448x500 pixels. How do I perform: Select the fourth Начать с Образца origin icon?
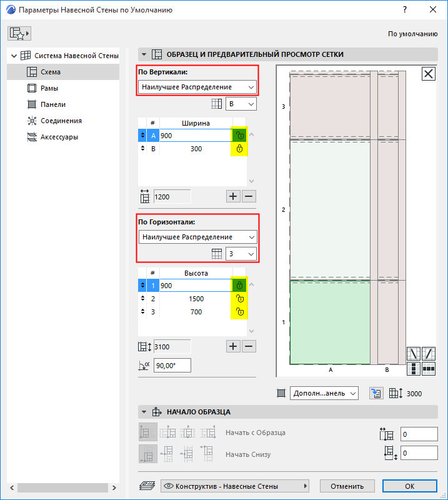(x=207, y=432)
